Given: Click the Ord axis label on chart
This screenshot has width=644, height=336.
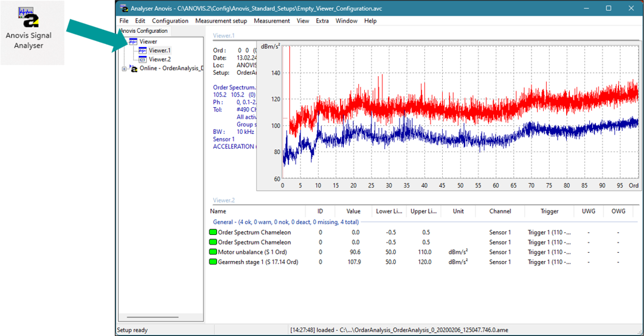Looking at the screenshot, I should click(x=633, y=186).
